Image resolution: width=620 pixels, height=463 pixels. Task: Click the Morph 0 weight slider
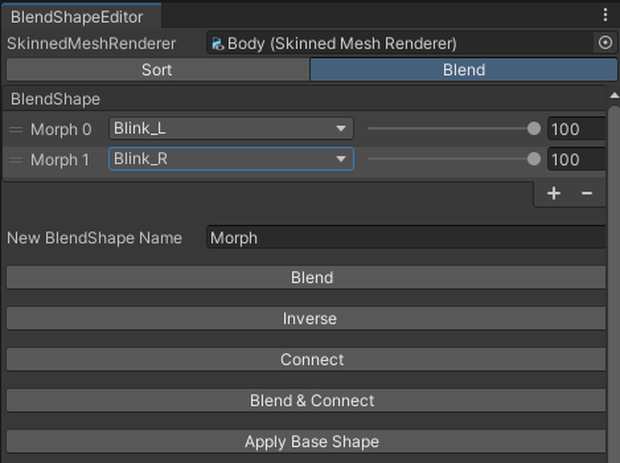pos(454,129)
